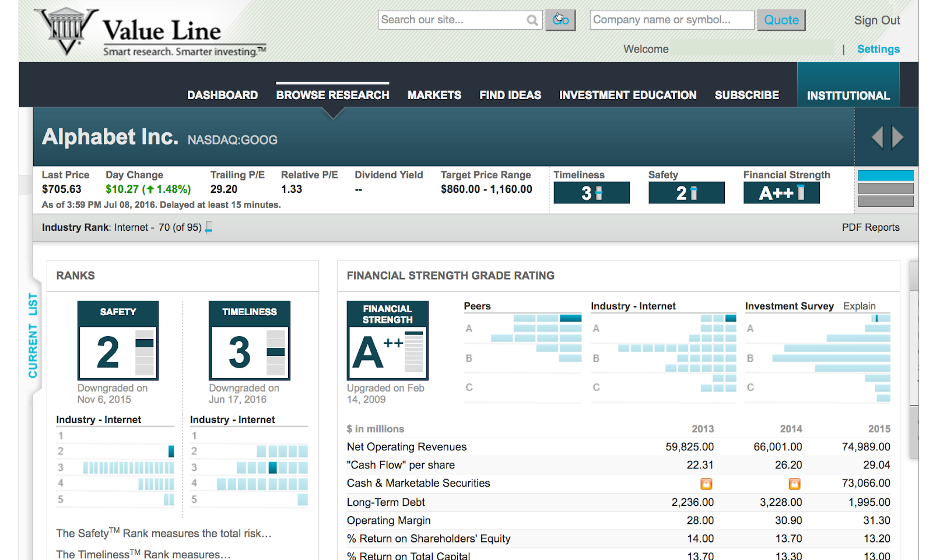Click 2015 cash value 73,066.00
933x560 pixels.
866,483
